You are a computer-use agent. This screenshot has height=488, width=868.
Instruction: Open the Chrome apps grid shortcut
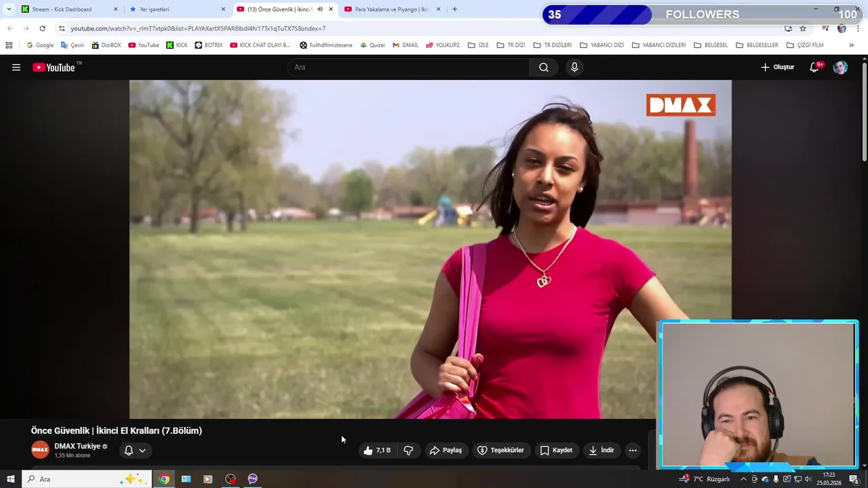(9, 45)
